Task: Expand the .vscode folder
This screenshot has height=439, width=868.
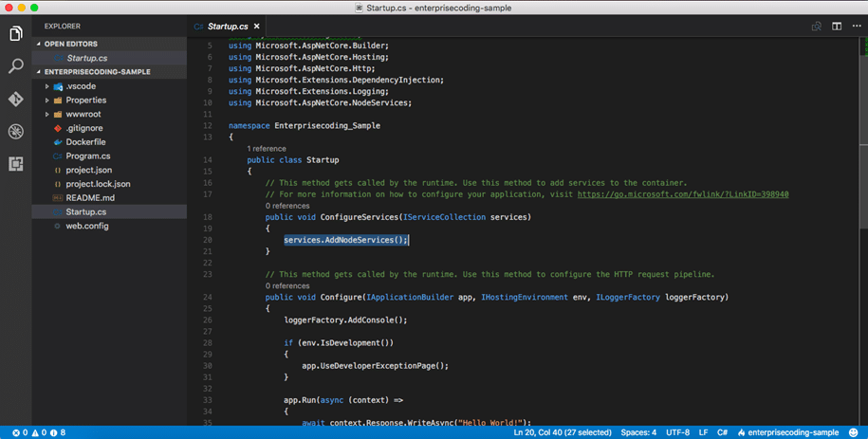Action: tap(47, 86)
